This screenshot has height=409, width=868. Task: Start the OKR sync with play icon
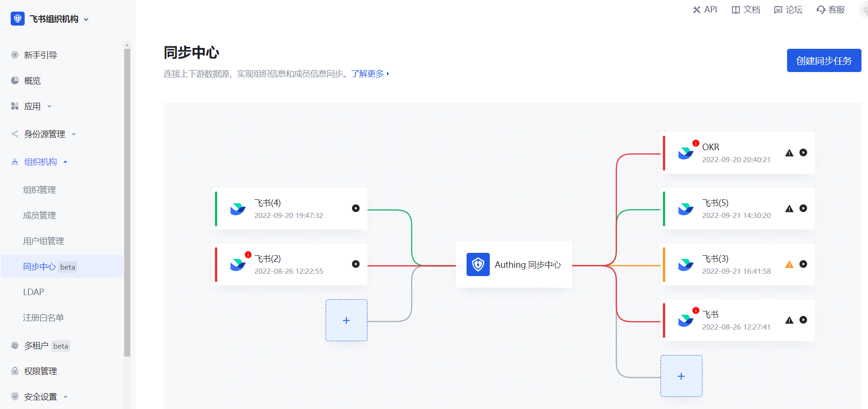click(x=803, y=152)
